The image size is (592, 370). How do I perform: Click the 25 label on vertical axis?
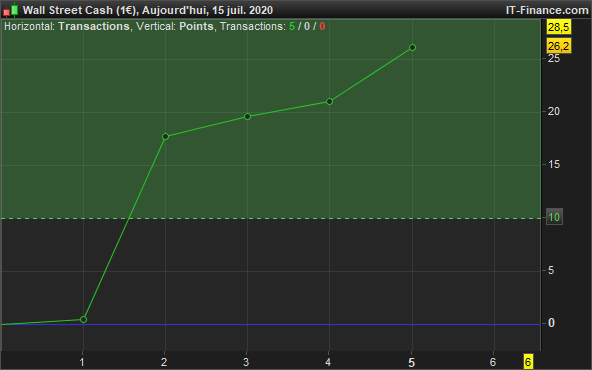(554, 59)
